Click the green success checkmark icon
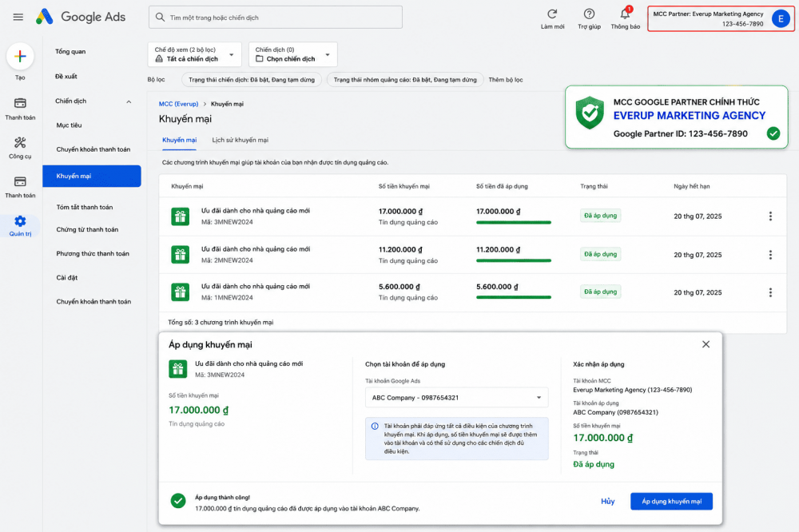This screenshot has width=799, height=532. [x=178, y=501]
